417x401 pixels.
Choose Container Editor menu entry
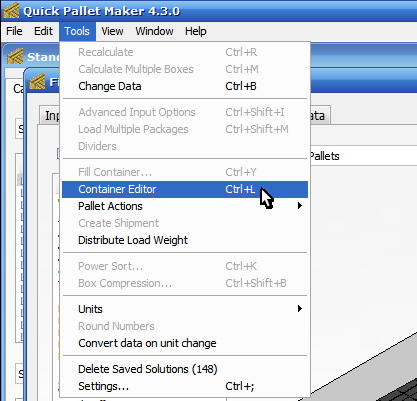185,189
